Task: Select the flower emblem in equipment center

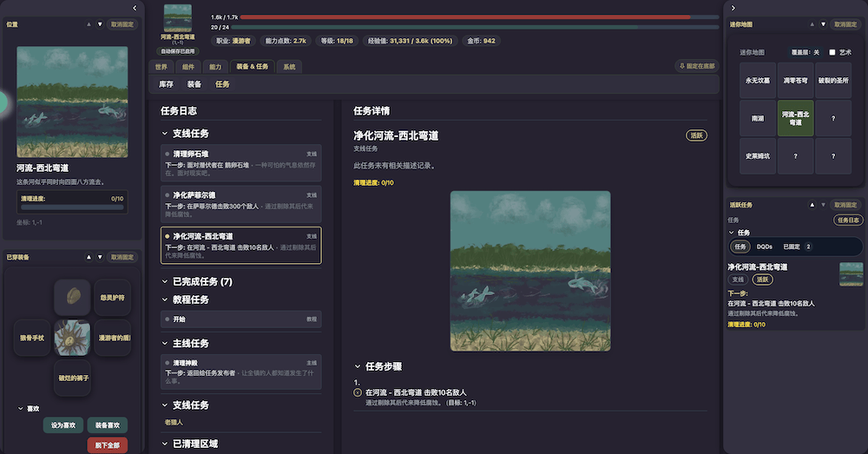Action: tap(72, 337)
